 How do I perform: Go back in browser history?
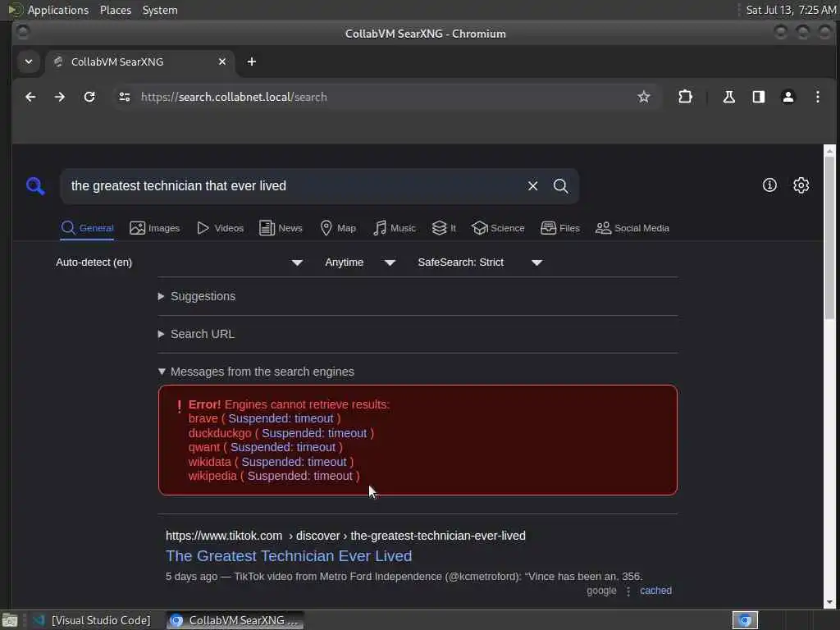[30, 97]
